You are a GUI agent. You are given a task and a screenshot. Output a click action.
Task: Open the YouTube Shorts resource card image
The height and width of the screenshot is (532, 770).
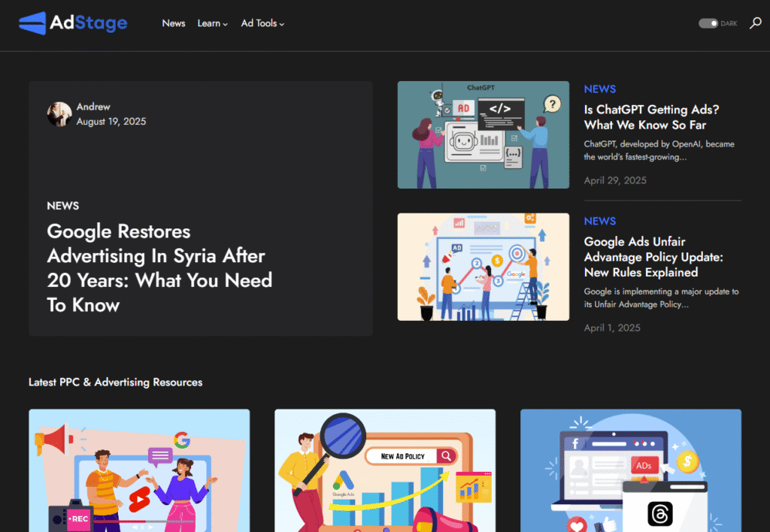[x=139, y=470]
